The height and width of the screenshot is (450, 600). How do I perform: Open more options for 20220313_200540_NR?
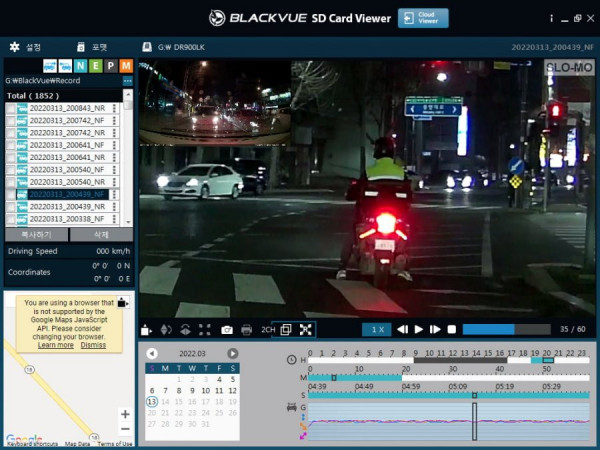(x=114, y=182)
